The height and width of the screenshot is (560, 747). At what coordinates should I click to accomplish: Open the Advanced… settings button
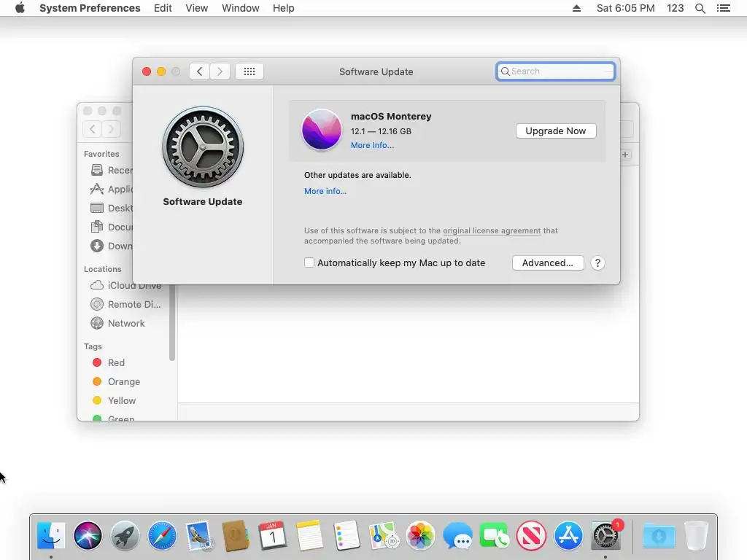click(x=548, y=262)
